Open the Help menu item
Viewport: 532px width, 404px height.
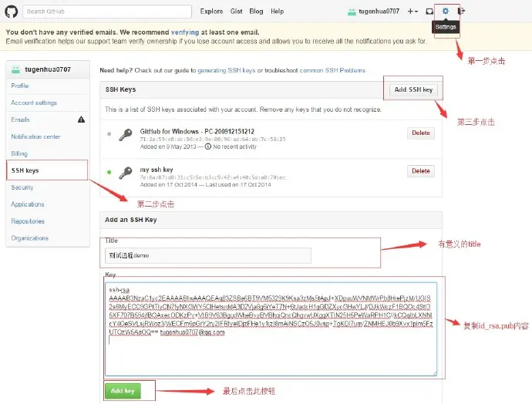click(278, 12)
